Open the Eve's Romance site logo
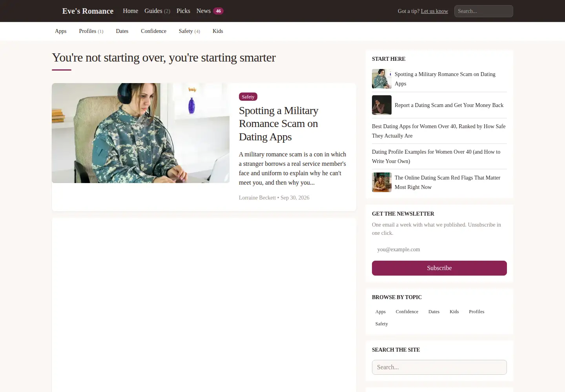Image resolution: width=565 pixels, height=392 pixels. click(87, 11)
